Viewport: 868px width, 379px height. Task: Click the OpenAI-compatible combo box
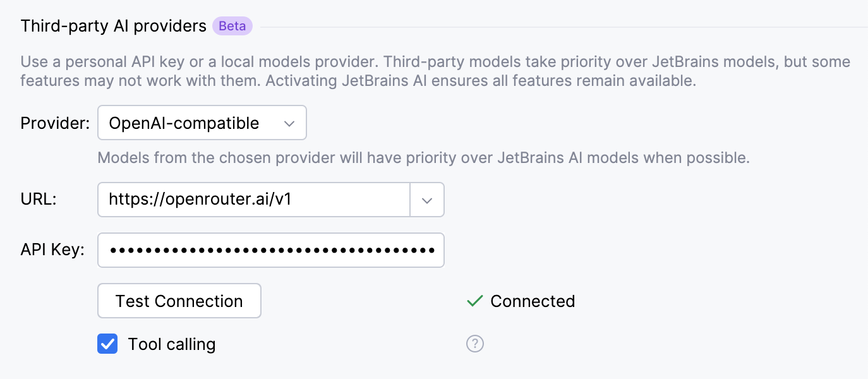[202, 123]
